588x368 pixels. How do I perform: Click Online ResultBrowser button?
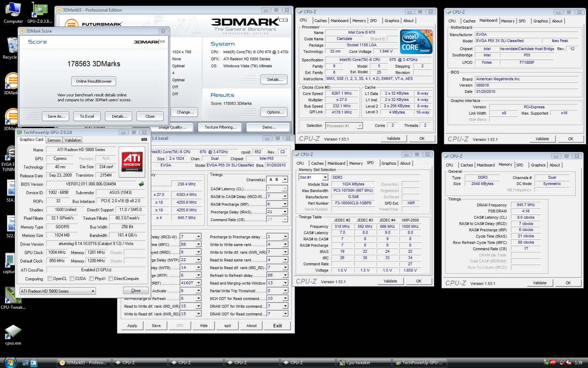pos(94,81)
